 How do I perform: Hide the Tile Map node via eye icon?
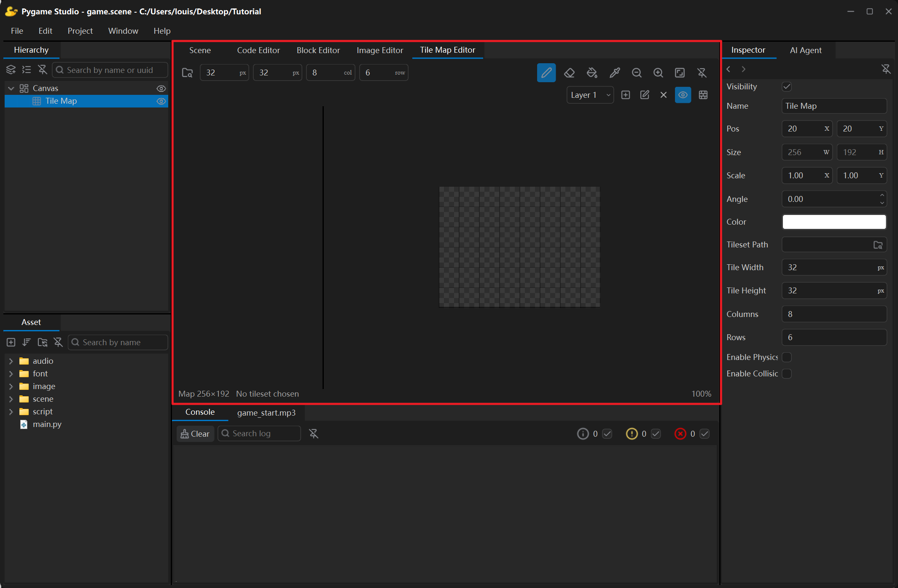coord(161,101)
